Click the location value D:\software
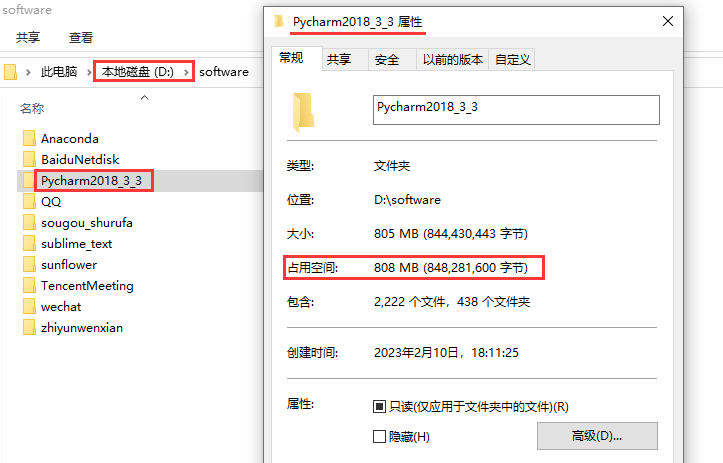 pos(407,200)
